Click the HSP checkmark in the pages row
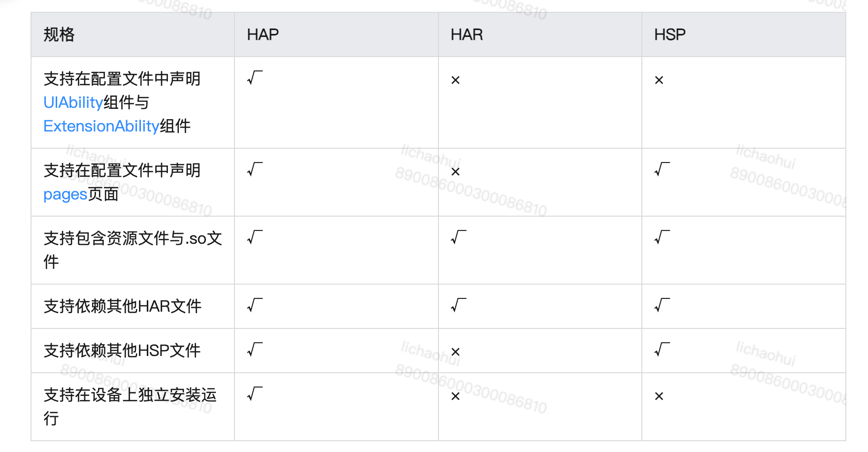This screenshot has height=452, width=868. pos(662,169)
